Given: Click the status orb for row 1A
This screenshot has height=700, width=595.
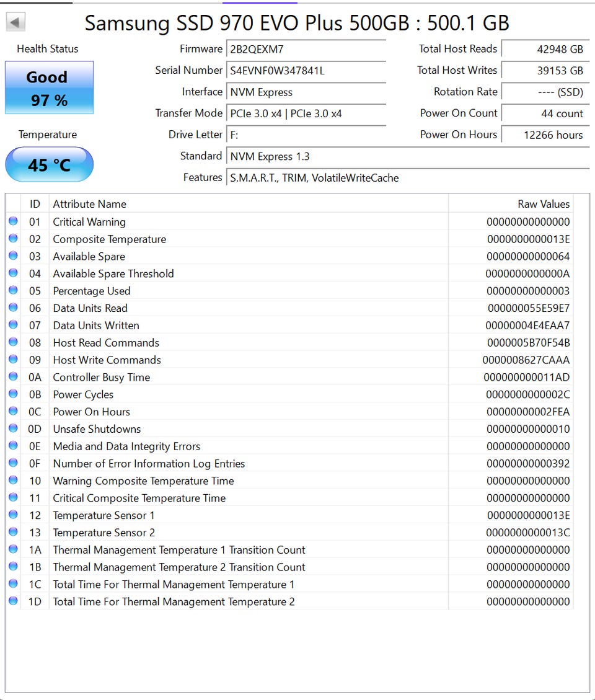Looking at the screenshot, I should click(14, 549).
